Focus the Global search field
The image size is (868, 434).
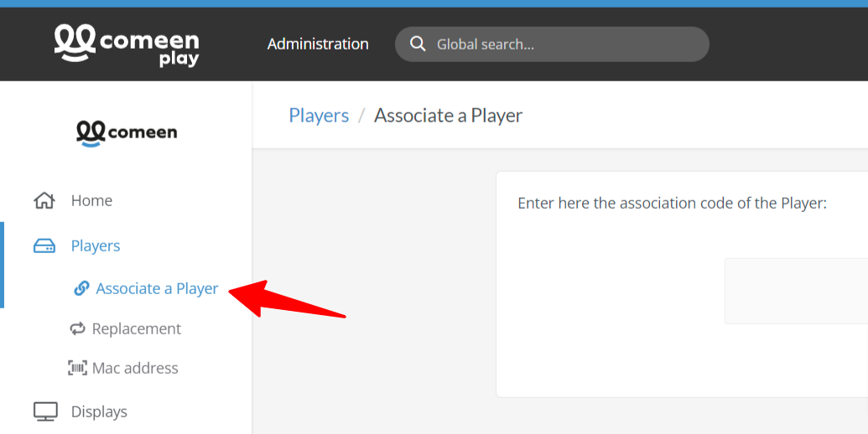click(x=552, y=44)
